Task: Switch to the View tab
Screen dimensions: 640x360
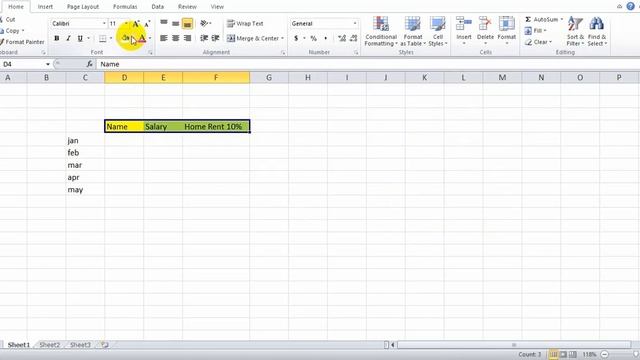Action: point(217,7)
